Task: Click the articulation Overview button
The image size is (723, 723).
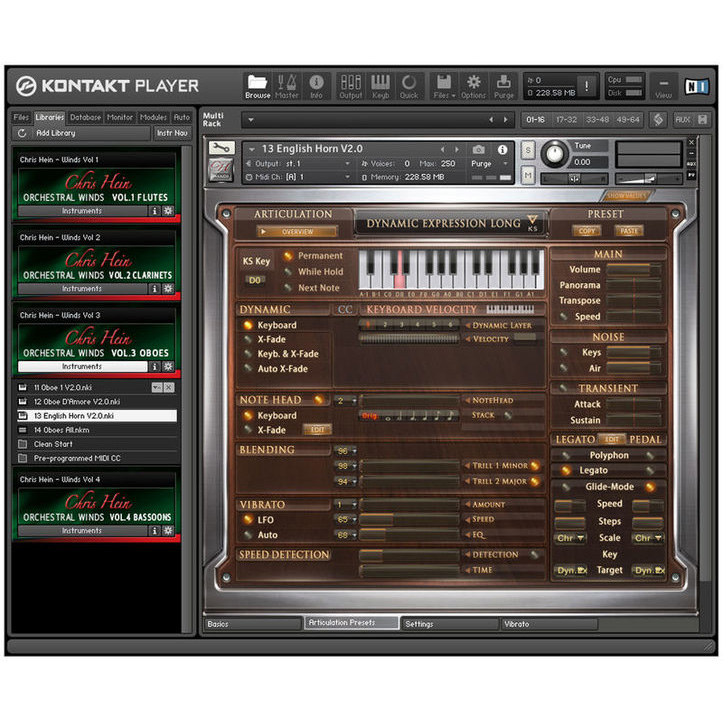Action: pos(297,232)
